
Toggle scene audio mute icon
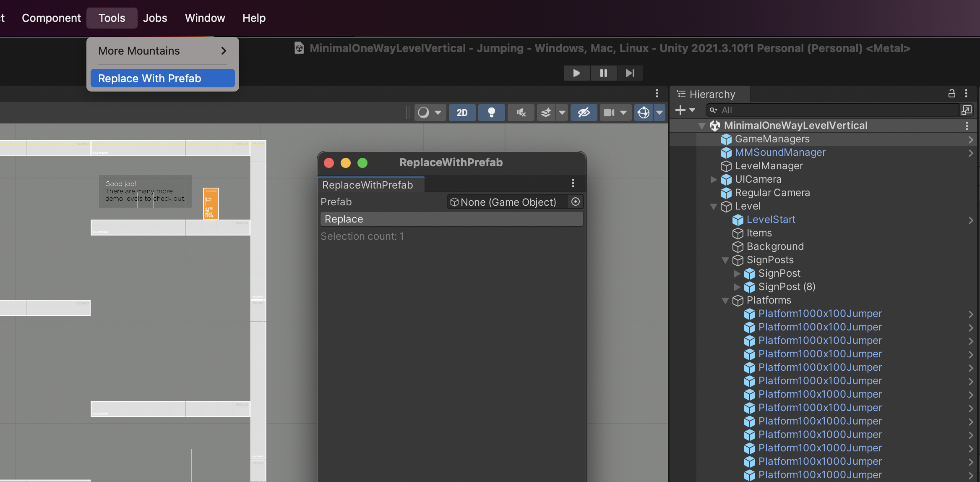(521, 113)
